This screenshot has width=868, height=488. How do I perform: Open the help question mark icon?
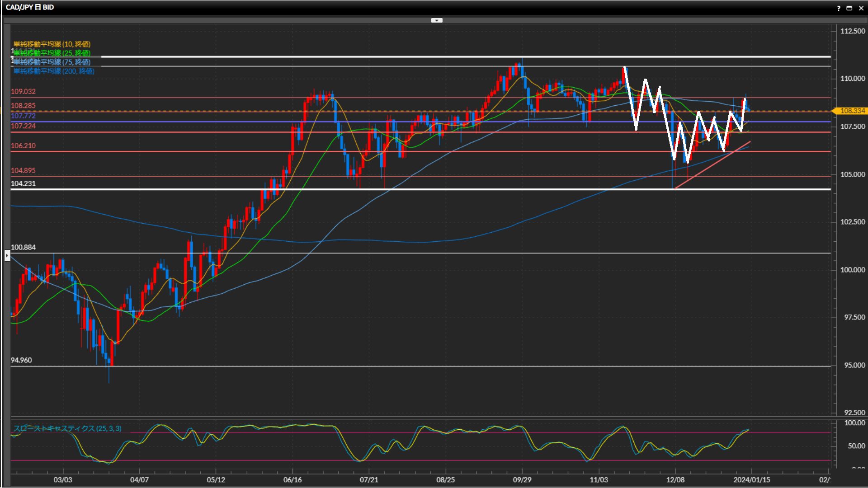[x=839, y=8]
